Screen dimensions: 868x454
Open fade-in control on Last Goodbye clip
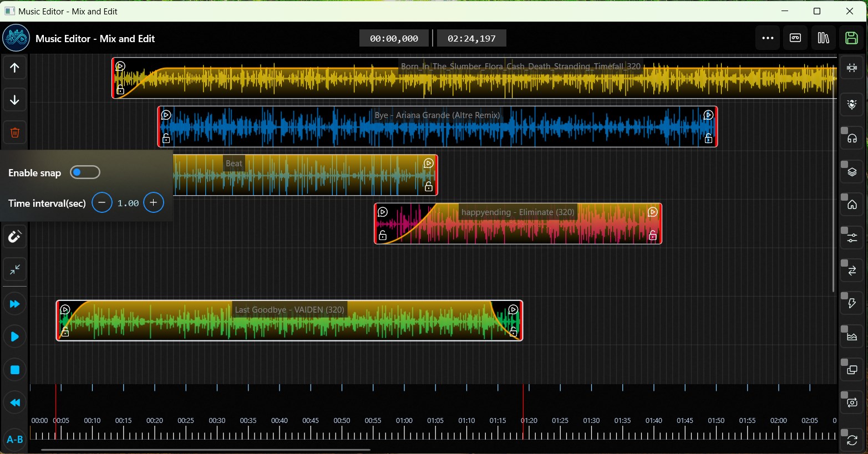(x=65, y=309)
